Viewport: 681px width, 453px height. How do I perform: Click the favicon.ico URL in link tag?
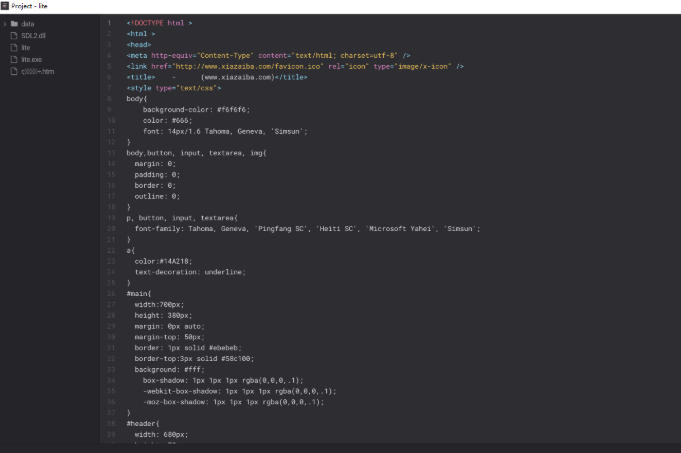pos(224,66)
